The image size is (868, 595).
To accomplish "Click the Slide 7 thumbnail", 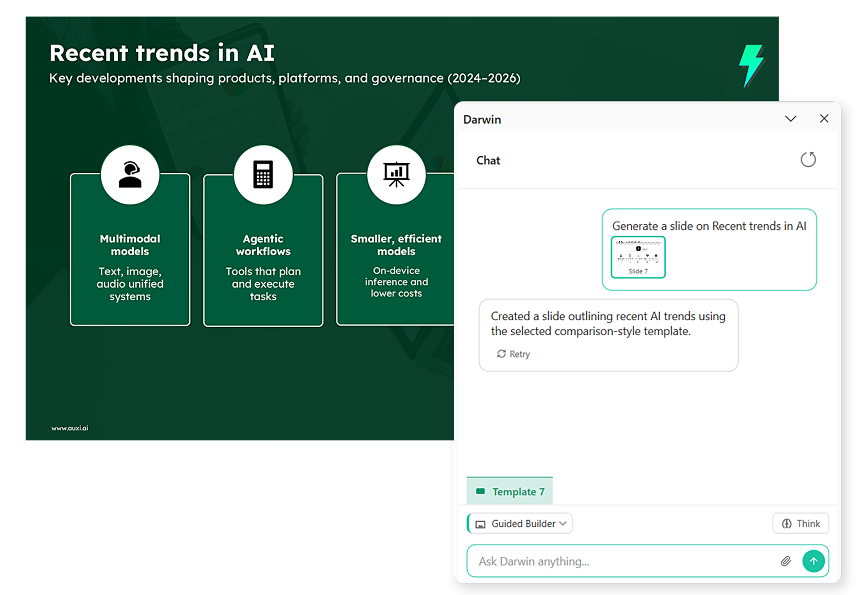I will pos(638,257).
